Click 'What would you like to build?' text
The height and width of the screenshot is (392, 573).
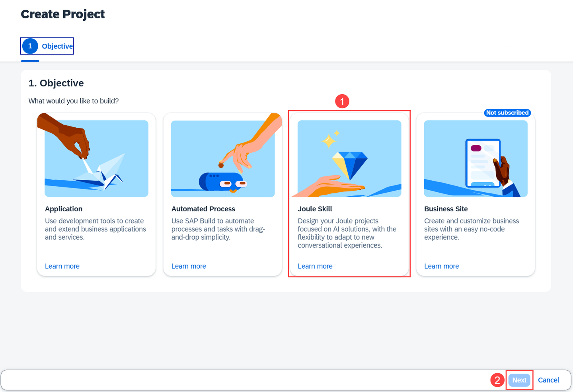74,101
